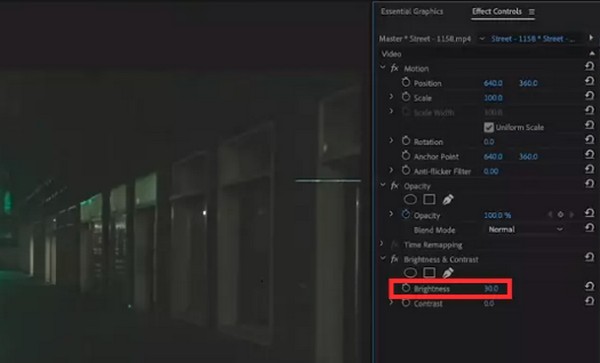Reset the Rotation parameter
Viewport: 600px width, 363px height.
(x=590, y=140)
